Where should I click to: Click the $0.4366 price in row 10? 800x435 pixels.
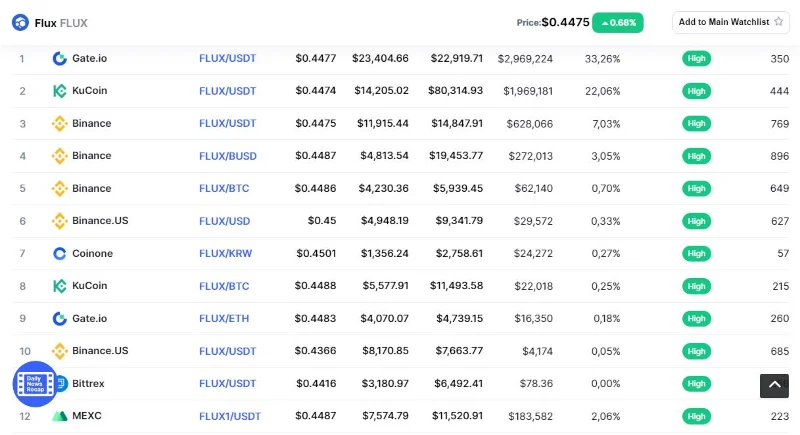(315, 351)
